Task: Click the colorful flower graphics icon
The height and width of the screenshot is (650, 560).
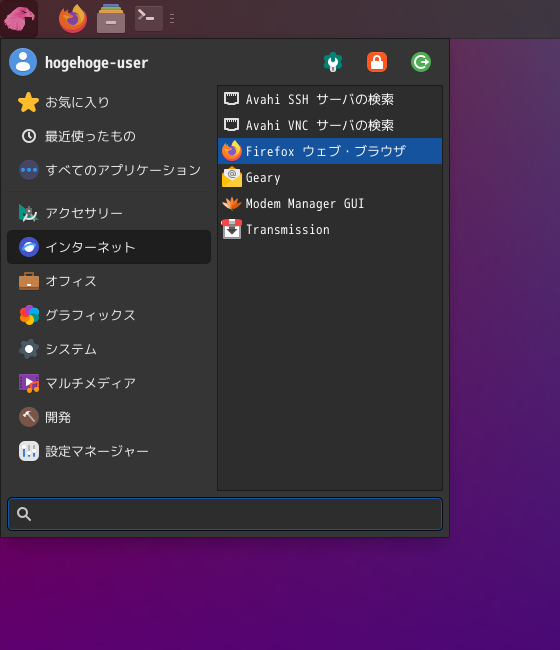Action: coord(29,315)
